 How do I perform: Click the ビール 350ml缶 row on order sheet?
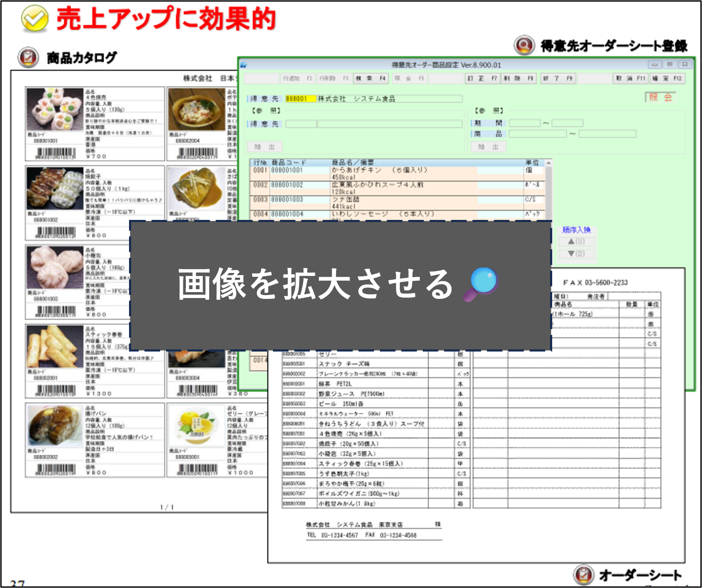[x=376, y=404]
